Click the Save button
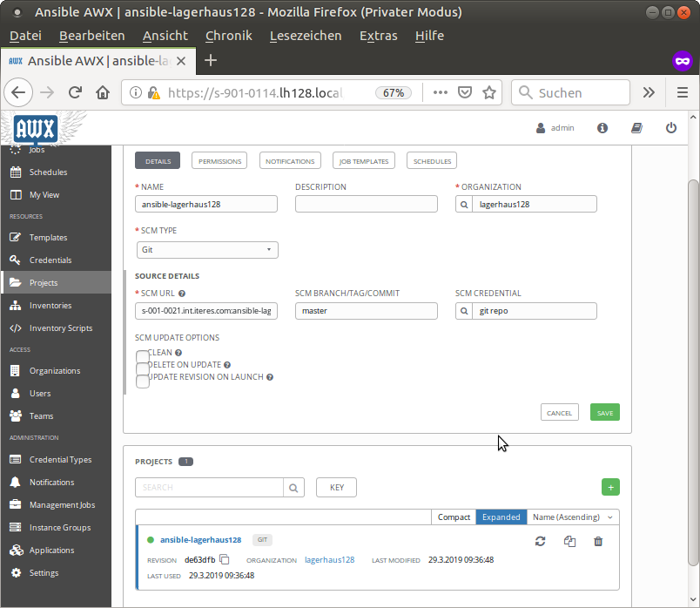Image resolution: width=700 pixels, height=608 pixels. [605, 412]
